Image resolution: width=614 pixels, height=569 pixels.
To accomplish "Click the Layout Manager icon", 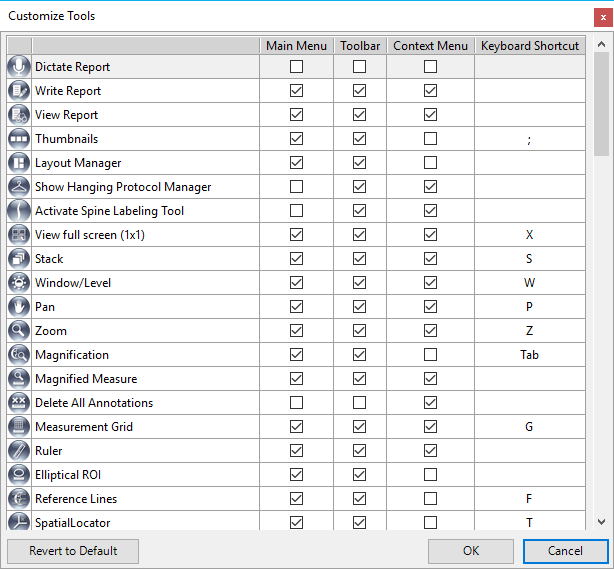I will pos(19,163).
